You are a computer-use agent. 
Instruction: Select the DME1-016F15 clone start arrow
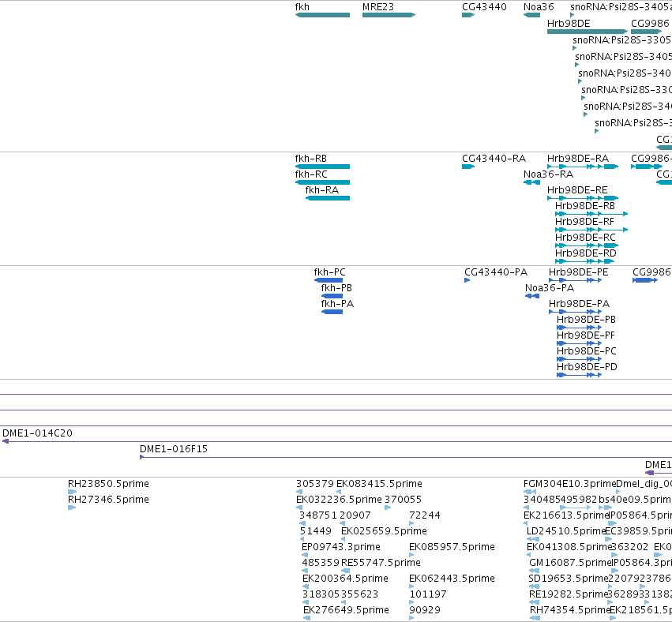pos(142,457)
